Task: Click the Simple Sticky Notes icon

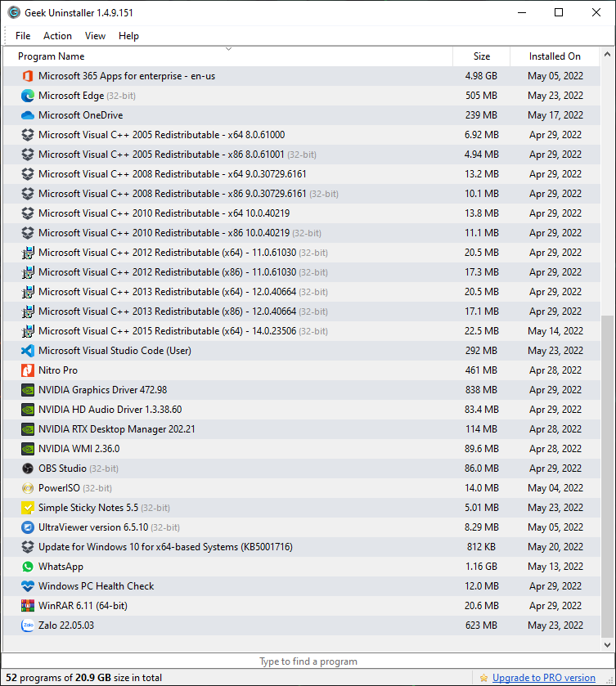Action: pos(28,508)
